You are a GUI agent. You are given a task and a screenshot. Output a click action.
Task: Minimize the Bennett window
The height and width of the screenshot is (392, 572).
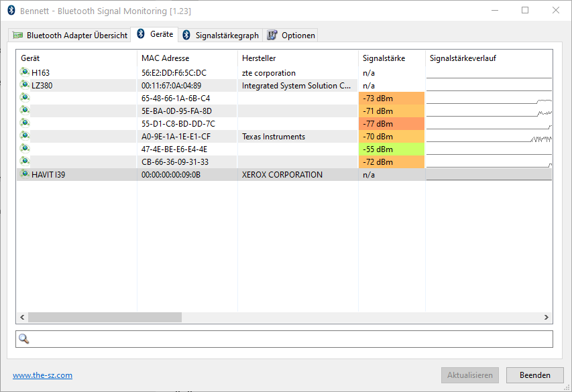tap(495, 10)
